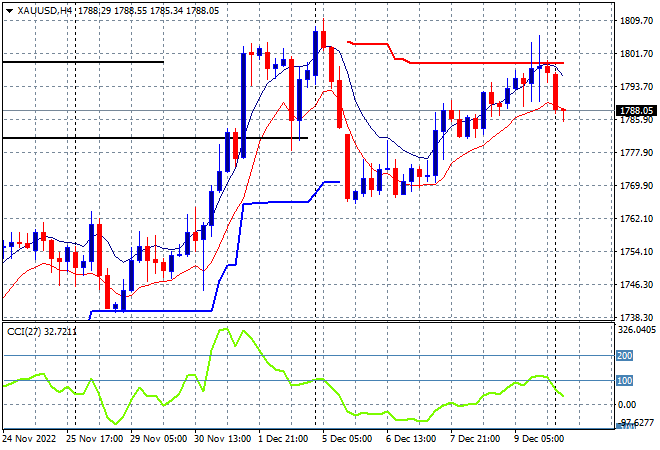This screenshot has height=450, width=660.
Task: Select the 30 Nov 13:00 time label
Action: click(x=222, y=439)
